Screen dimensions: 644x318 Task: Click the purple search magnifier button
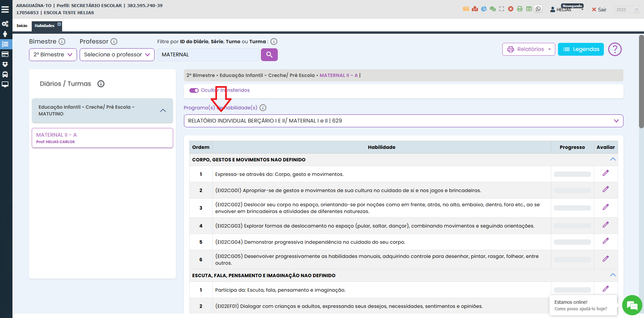click(269, 55)
